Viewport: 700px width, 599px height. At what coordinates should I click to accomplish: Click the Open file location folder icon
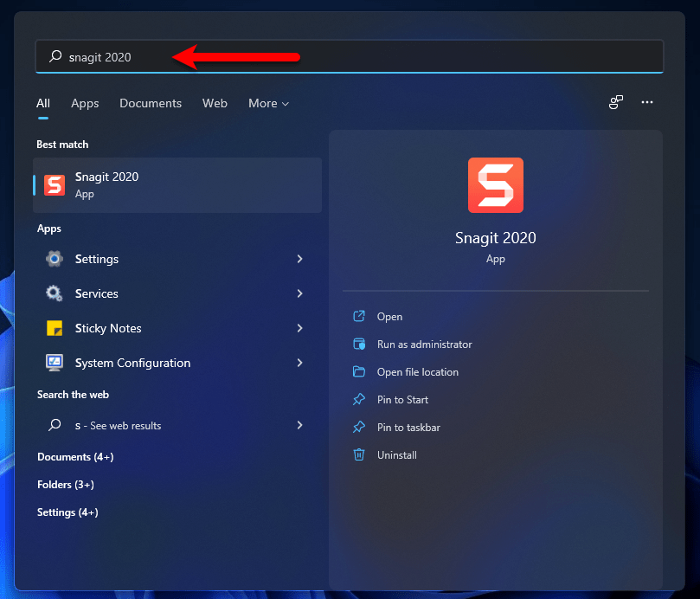click(x=359, y=371)
